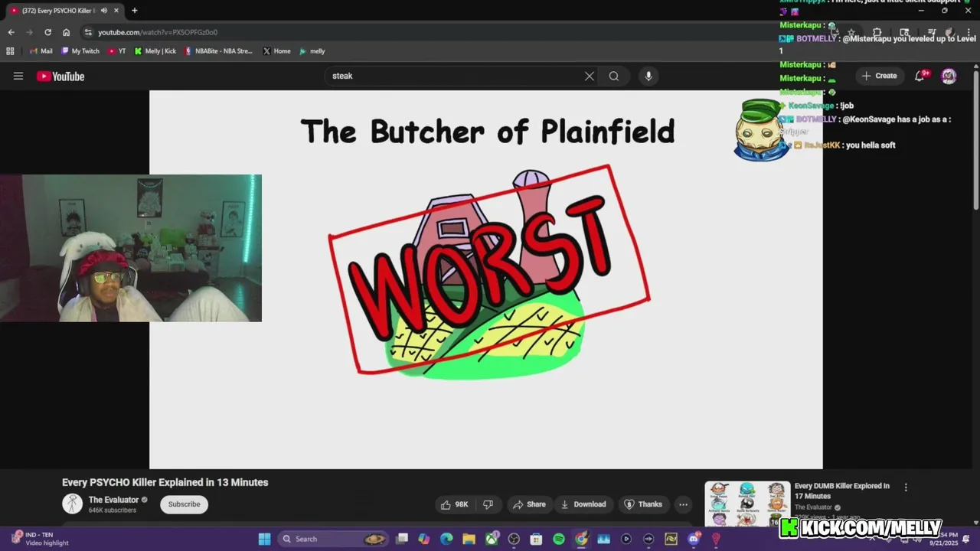
Task: Dislike the video with thumbs down
Action: click(x=488, y=504)
